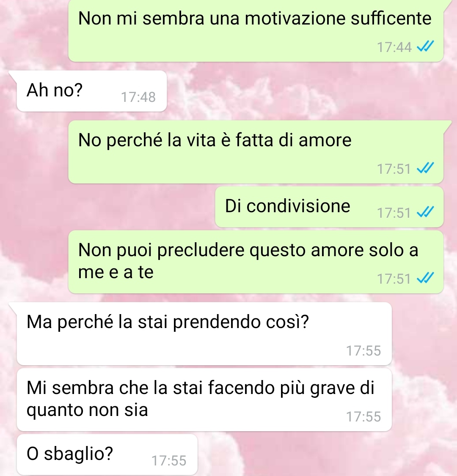457x476 pixels.
Task: Tap the 17:55 timestamp beside 'O sbaglio?'
Action: coord(169,460)
